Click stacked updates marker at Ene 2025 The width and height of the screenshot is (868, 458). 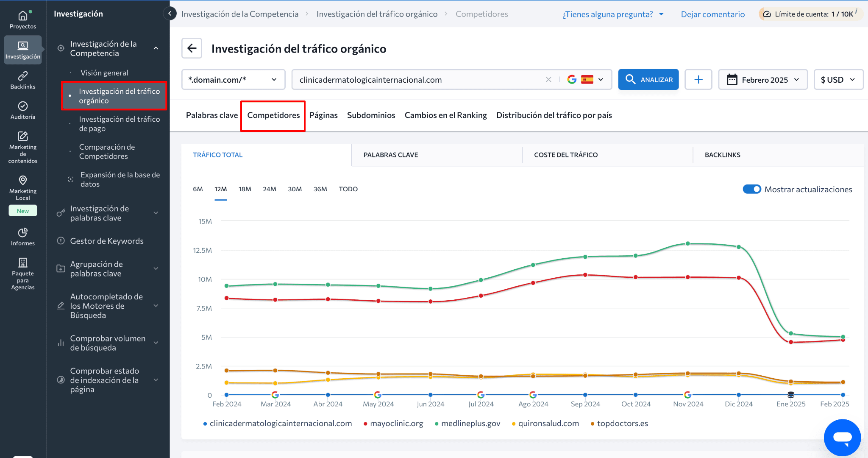click(791, 395)
